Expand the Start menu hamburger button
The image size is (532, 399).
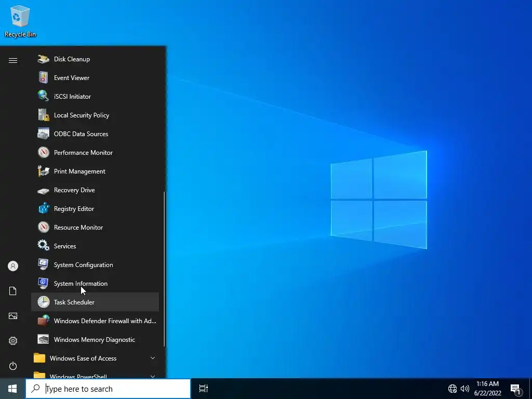13,60
